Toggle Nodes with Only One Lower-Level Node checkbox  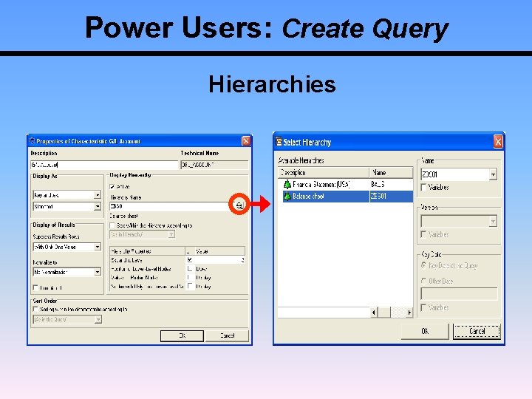[x=190, y=287]
